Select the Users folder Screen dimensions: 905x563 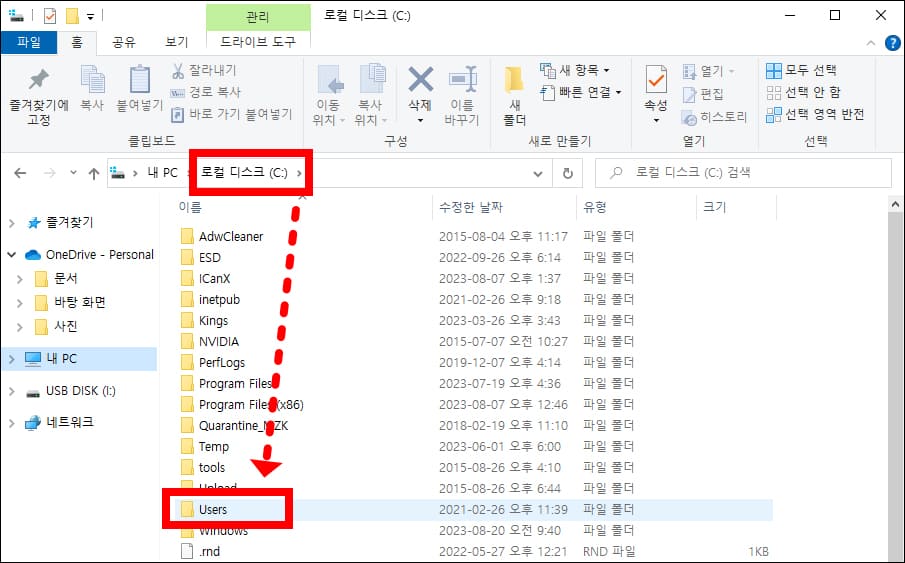pyautogui.click(x=213, y=509)
